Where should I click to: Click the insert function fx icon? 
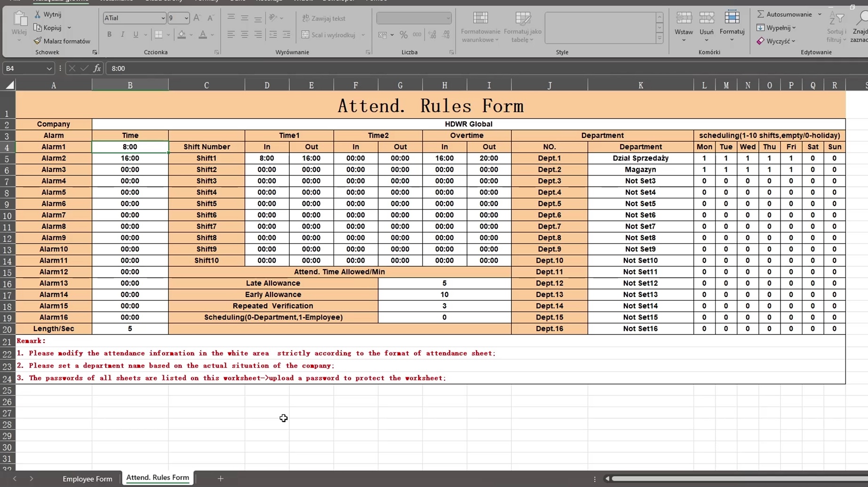pos(97,68)
